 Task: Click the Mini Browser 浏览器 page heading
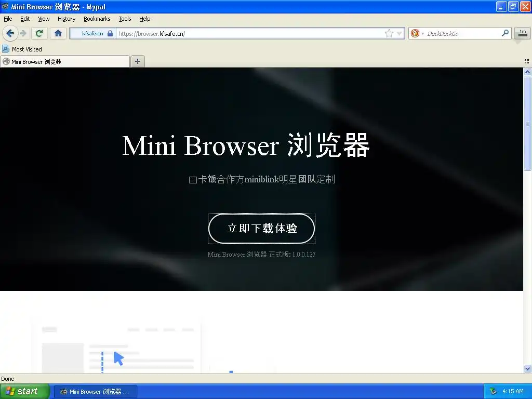(x=246, y=145)
